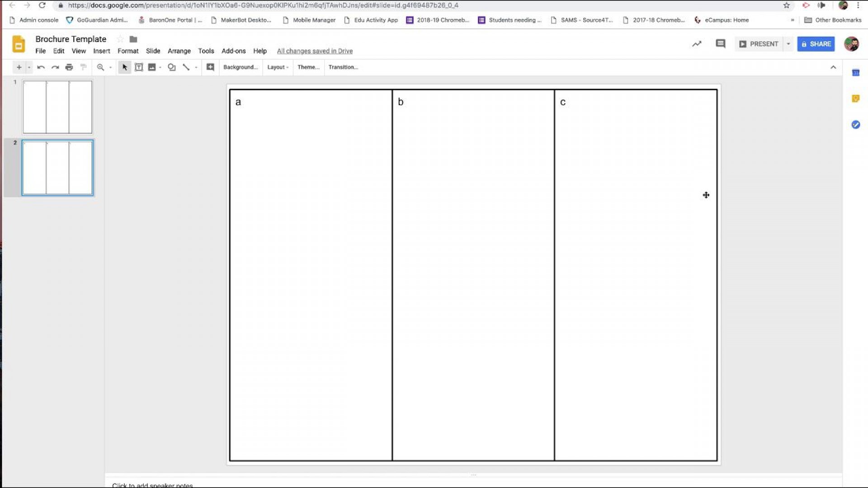Open the Present options dropdown arrow
868x488 pixels.
click(788, 44)
